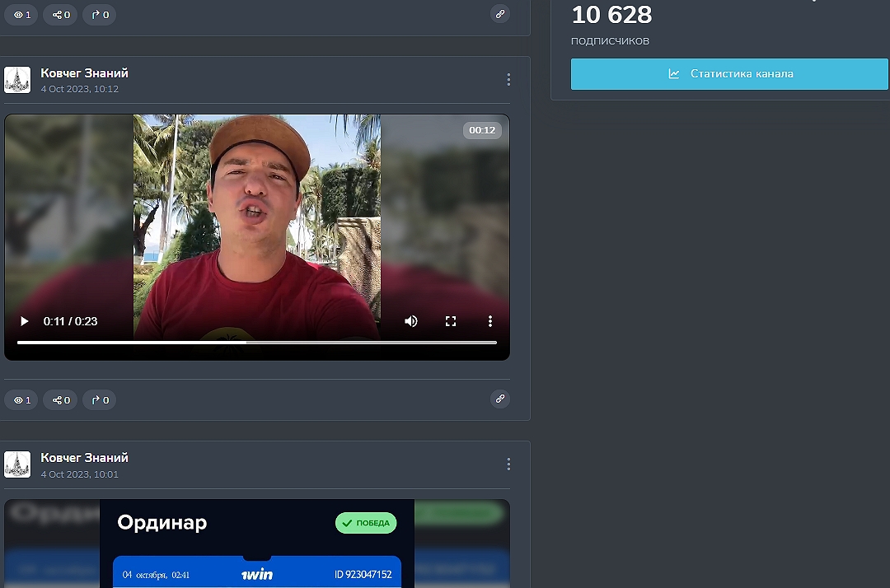Click forwards counter under the video post
The height and width of the screenshot is (588, 890).
pyautogui.click(x=100, y=400)
